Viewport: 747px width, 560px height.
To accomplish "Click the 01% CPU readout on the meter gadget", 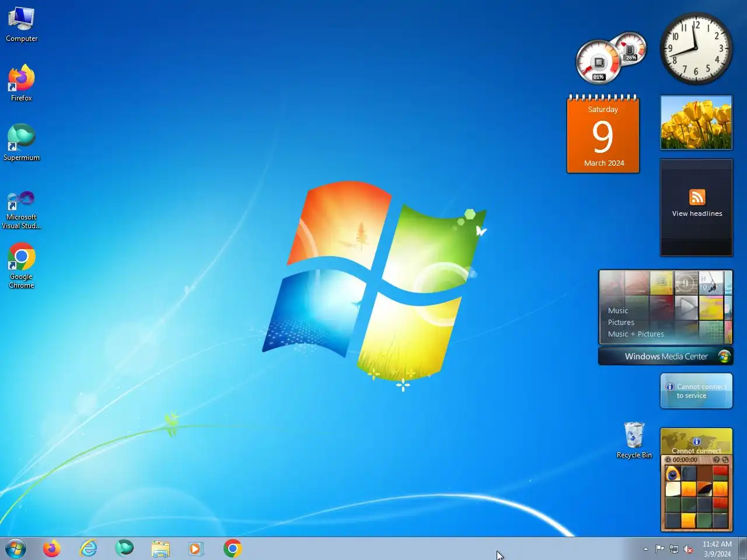I will [598, 77].
